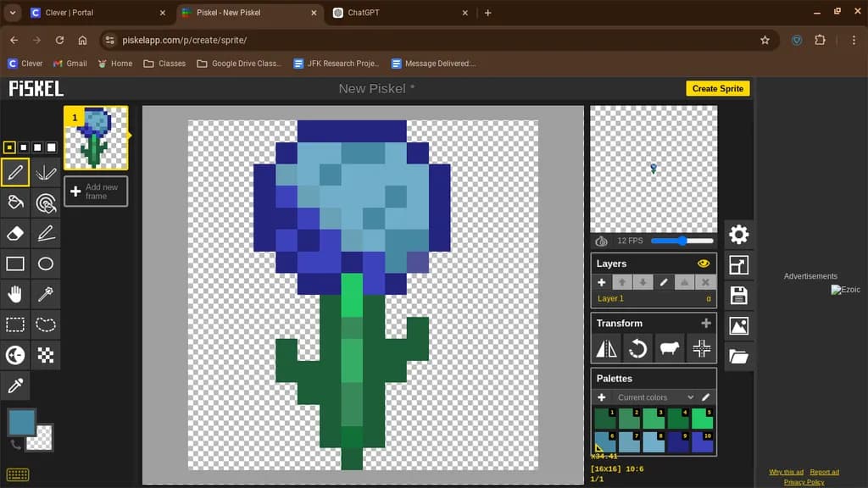The width and height of the screenshot is (868, 488).
Task: Open Piskel Preferences gear icon
Action: tap(738, 235)
